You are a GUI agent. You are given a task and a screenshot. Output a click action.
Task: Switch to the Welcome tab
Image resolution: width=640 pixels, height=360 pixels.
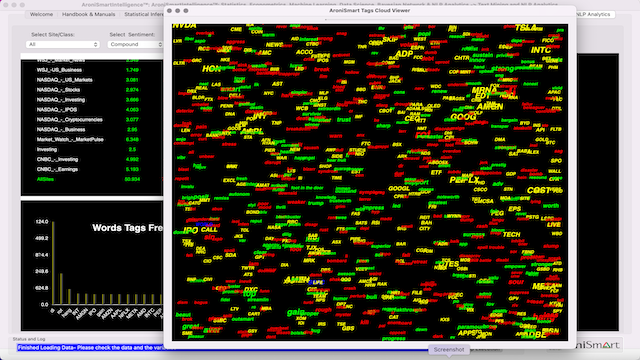(41, 14)
